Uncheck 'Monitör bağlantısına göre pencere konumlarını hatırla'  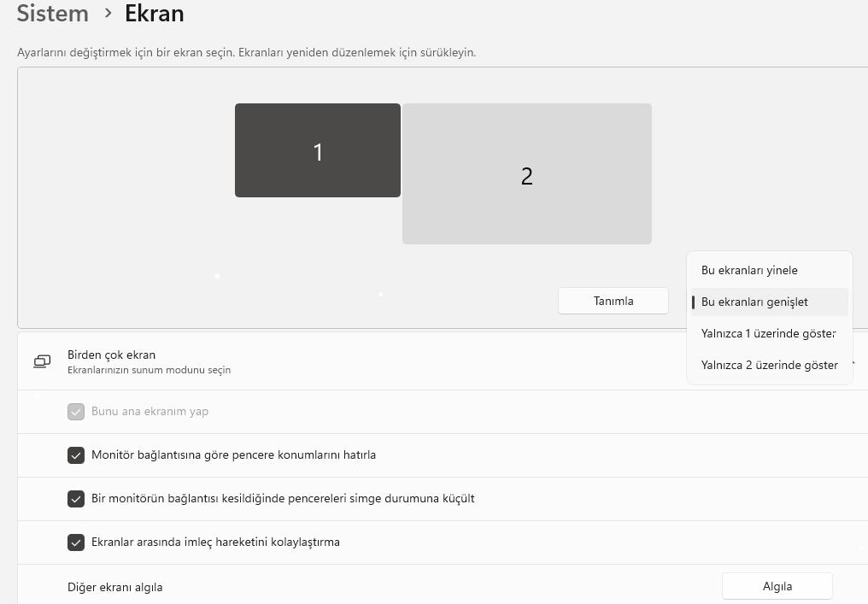pyautogui.click(x=76, y=454)
